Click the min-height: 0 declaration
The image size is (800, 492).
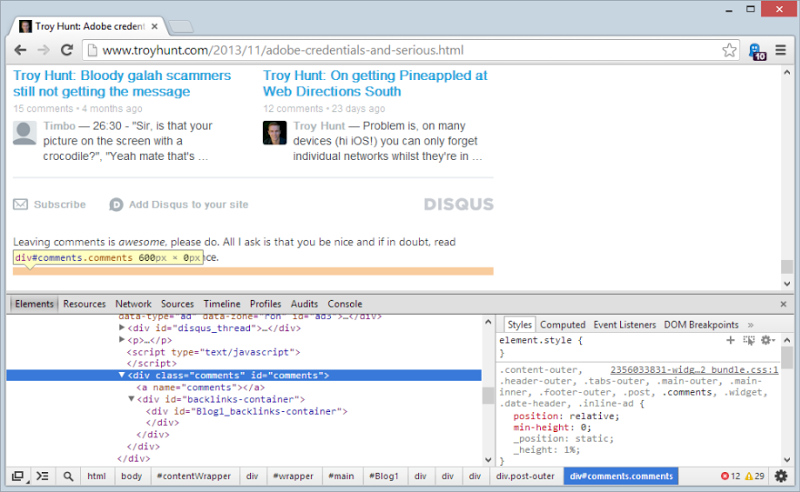552,427
